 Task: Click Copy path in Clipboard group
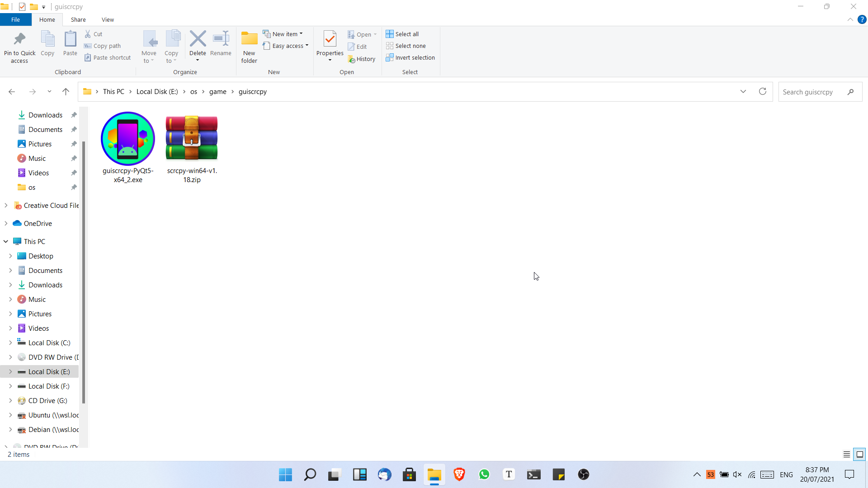(x=103, y=46)
